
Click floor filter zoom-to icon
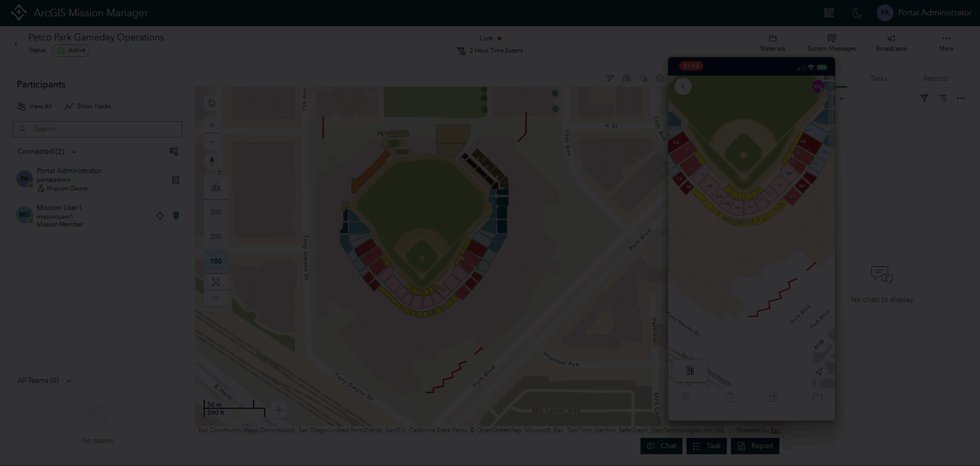216,282
